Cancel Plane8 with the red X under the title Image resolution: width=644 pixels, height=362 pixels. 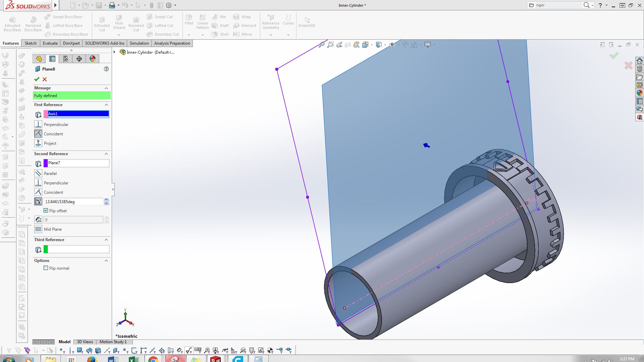45,79
